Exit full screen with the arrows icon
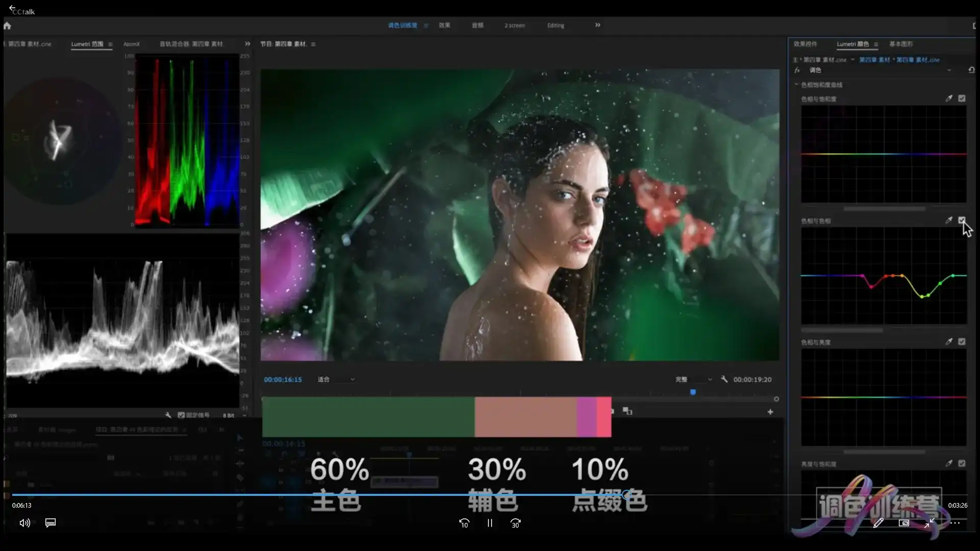The height and width of the screenshot is (551, 980). click(929, 523)
